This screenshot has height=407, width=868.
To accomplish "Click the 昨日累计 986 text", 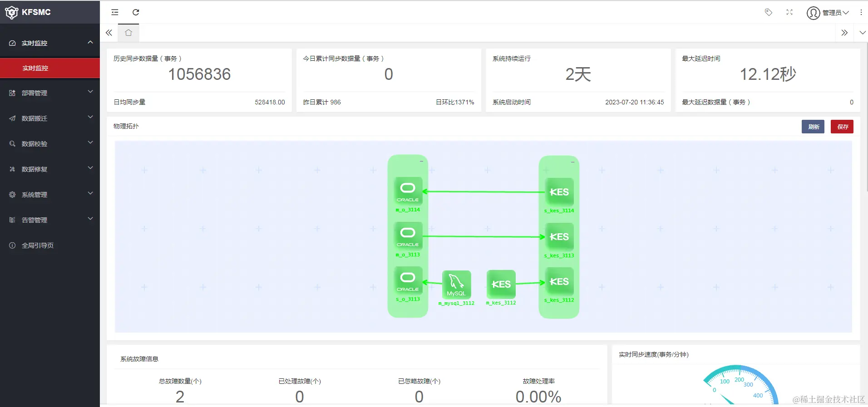I will click(322, 102).
